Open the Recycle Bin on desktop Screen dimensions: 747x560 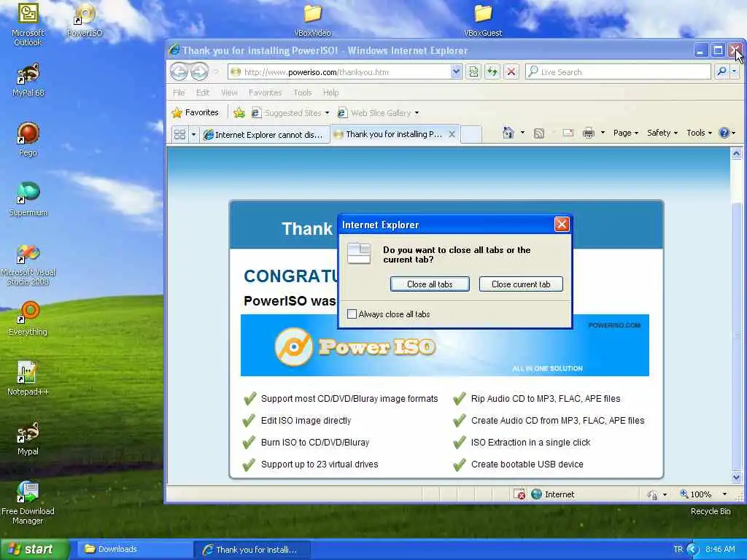point(711,511)
